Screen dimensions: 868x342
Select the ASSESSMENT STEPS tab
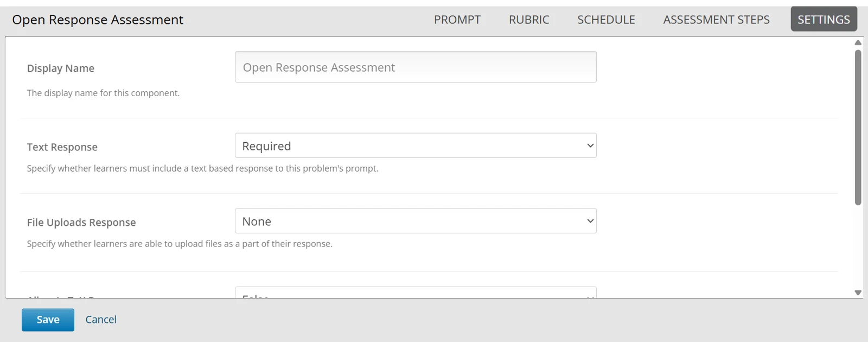[716, 20]
